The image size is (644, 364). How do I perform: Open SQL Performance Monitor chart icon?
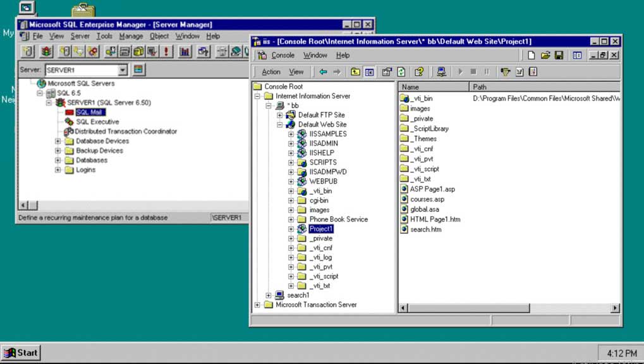click(183, 52)
